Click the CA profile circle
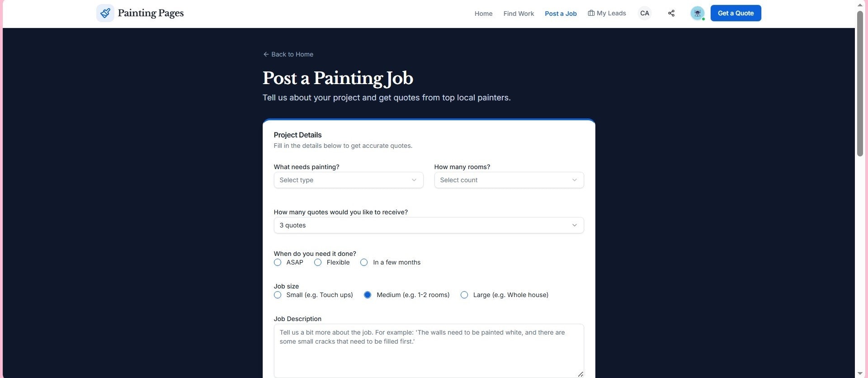 pos(644,13)
